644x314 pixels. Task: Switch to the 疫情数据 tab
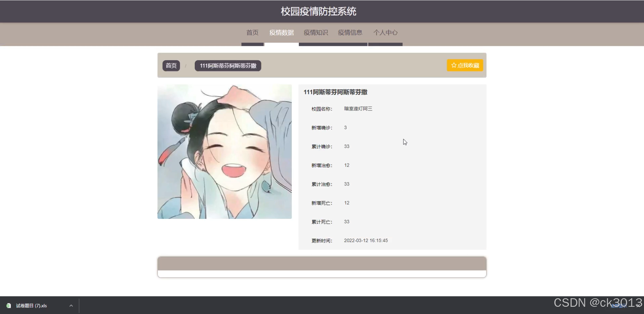pyautogui.click(x=282, y=33)
